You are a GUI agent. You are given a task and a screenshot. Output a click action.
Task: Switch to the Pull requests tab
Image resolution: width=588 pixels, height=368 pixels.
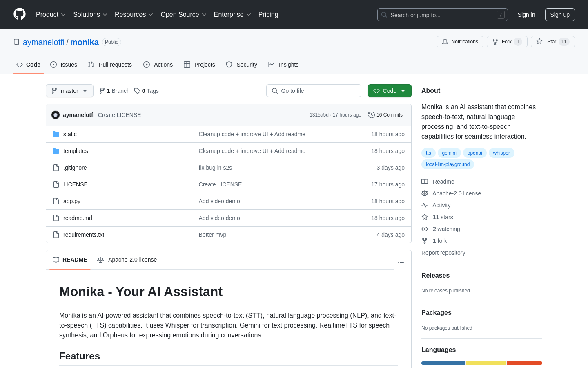click(x=110, y=65)
